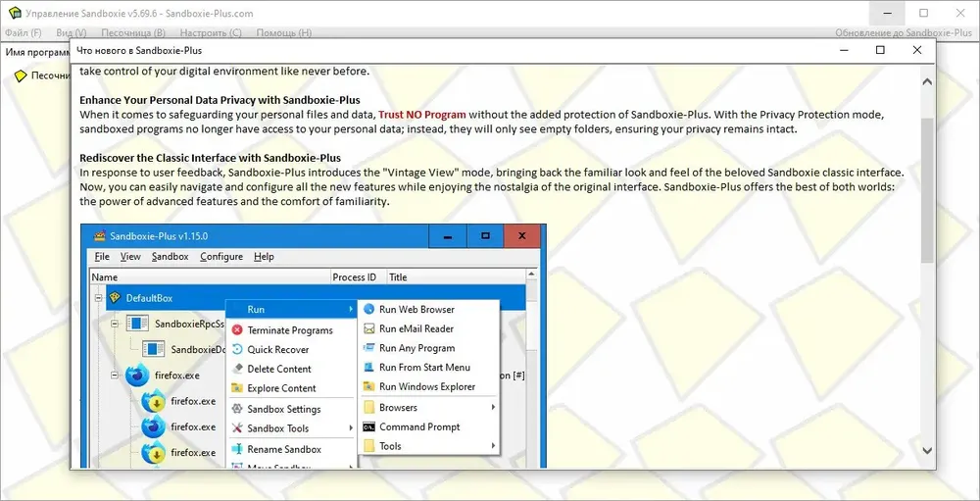
Task: Click the red Trust NO Program text
Action: pyautogui.click(x=421, y=115)
